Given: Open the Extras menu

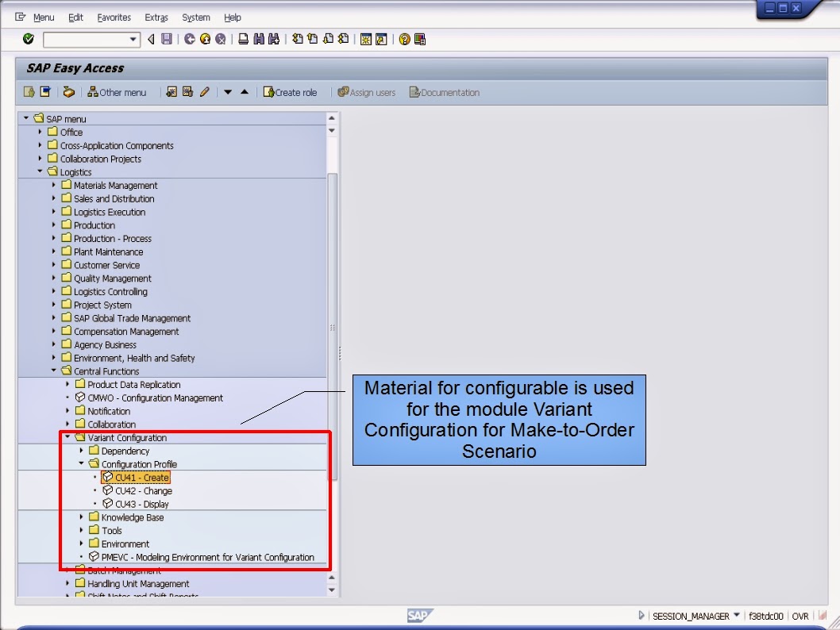Looking at the screenshot, I should click(156, 17).
